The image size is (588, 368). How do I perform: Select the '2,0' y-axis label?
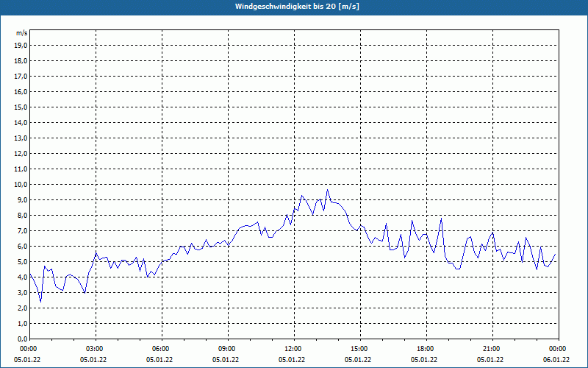point(23,308)
